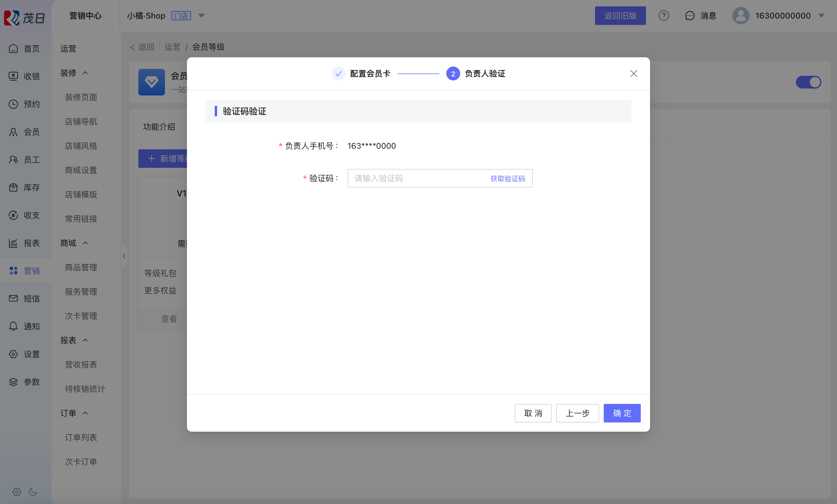Screen dimensions: 837x504
Task: Toggle the member level enable switch
Action: click(x=808, y=82)
